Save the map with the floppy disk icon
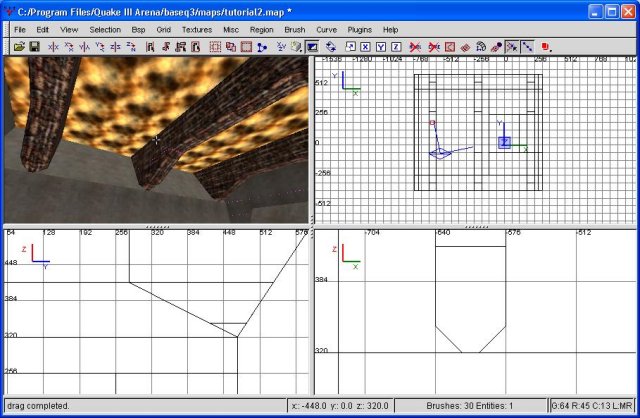The image size is (640, 418). tap(34, 47)
